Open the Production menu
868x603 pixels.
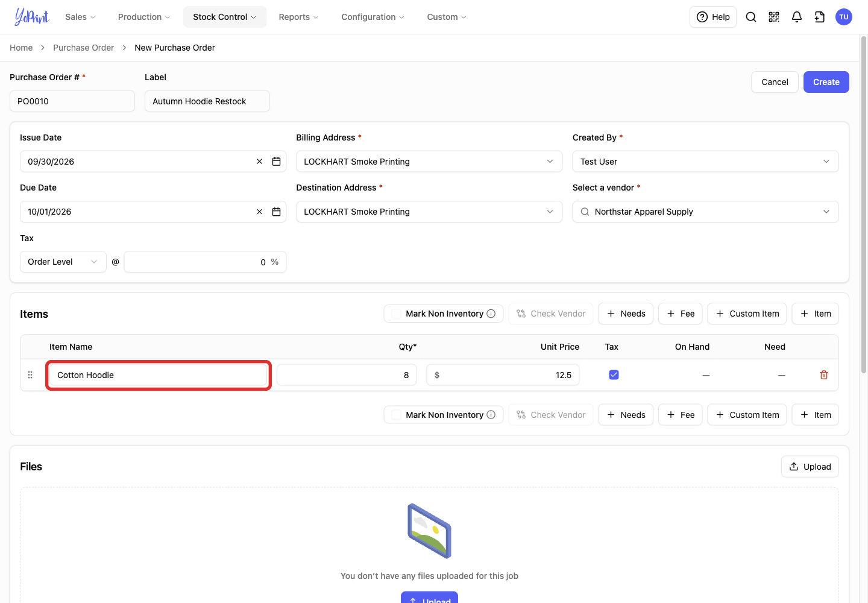point(144,17)
